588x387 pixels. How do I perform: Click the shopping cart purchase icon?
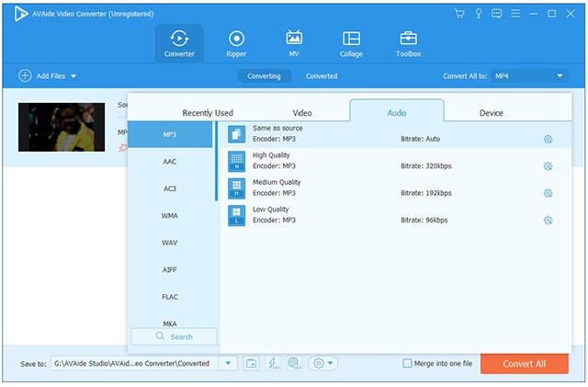click(x=459, y=14)
